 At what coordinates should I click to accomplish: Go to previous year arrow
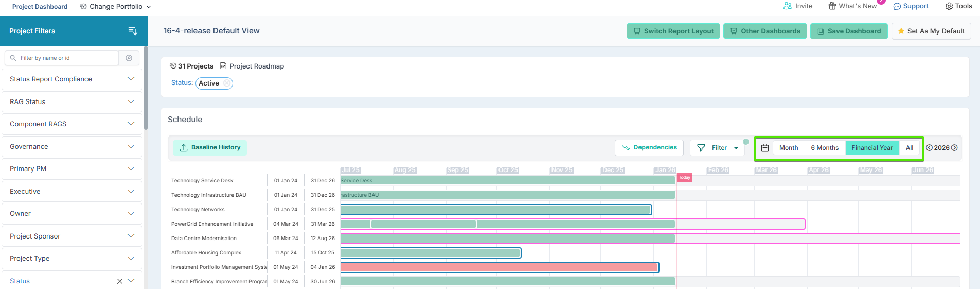coord(930,148)
